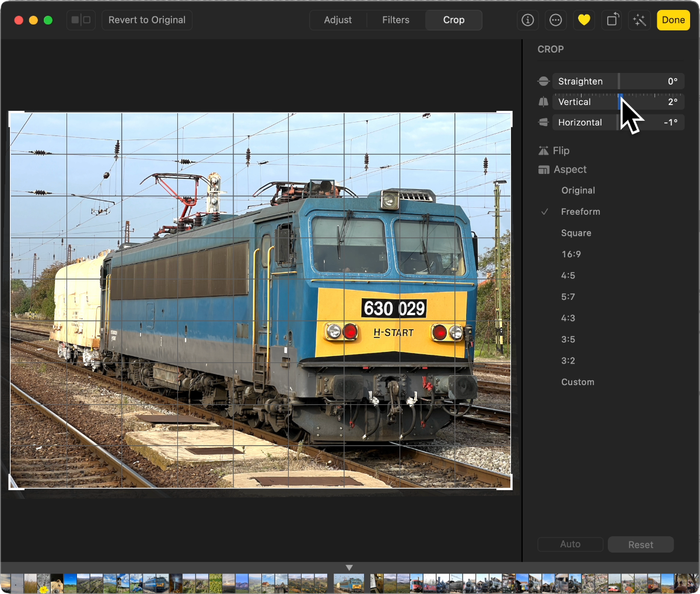Click the Straighten horizon icon
Image resolution: width=700 pixels, height=594 pixels.
(544, 81)
